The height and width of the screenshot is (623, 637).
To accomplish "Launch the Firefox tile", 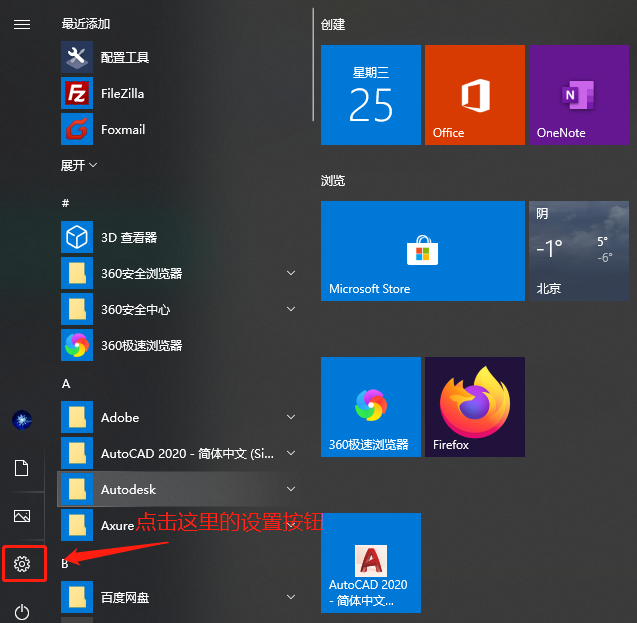I will pyautogui.click(x=475, y=407).
